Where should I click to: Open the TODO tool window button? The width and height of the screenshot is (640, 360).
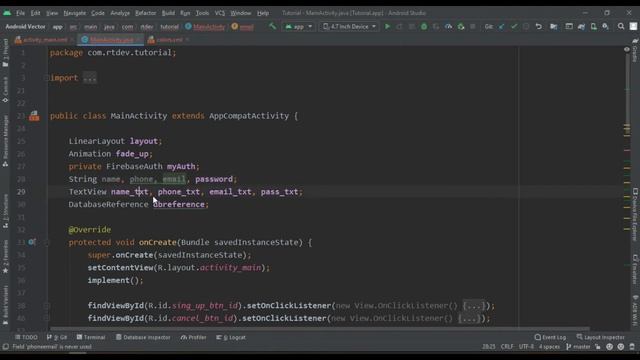click(26, 338)
